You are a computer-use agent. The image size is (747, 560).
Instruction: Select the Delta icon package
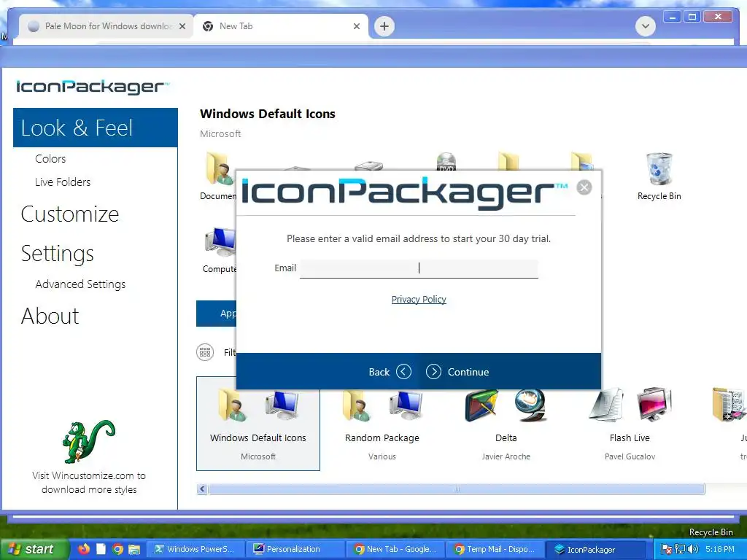(506, 425)
